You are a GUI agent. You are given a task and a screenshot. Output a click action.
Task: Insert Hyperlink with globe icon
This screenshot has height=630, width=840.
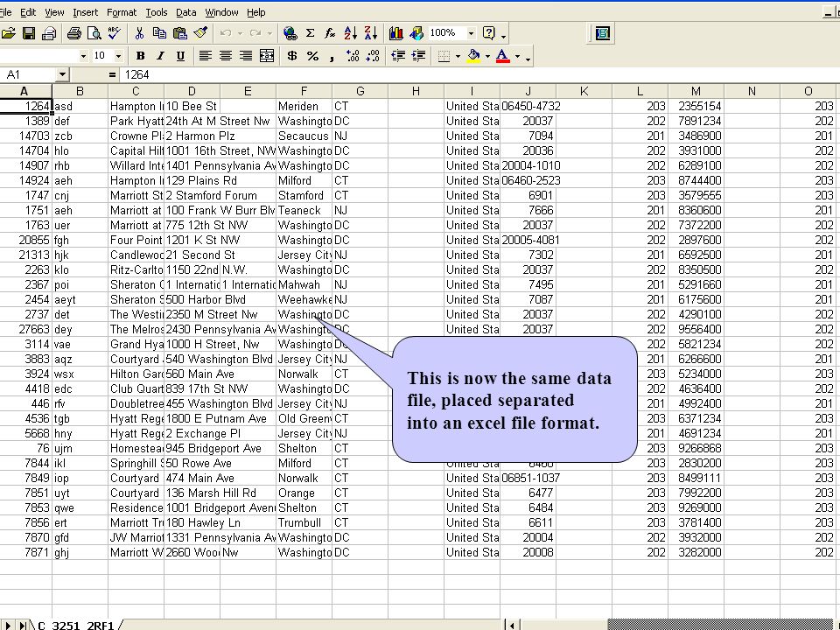290,33
